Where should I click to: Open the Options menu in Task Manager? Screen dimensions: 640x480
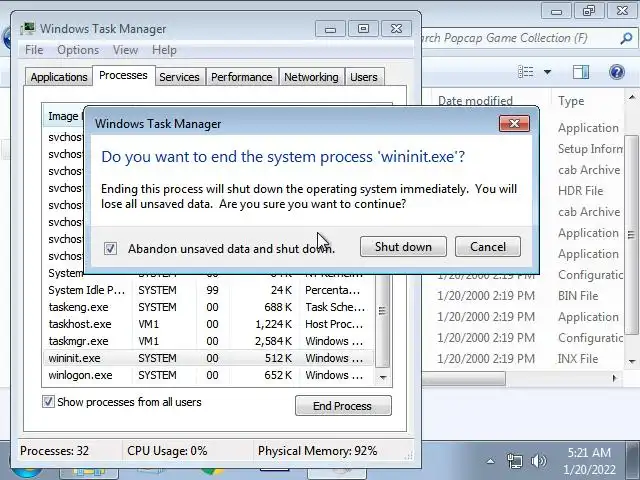coord(78,50)
